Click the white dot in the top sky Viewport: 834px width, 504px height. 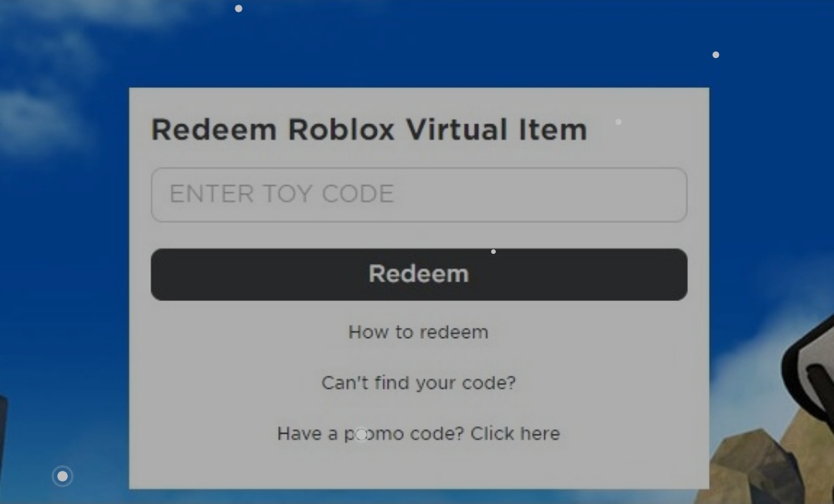239,8
